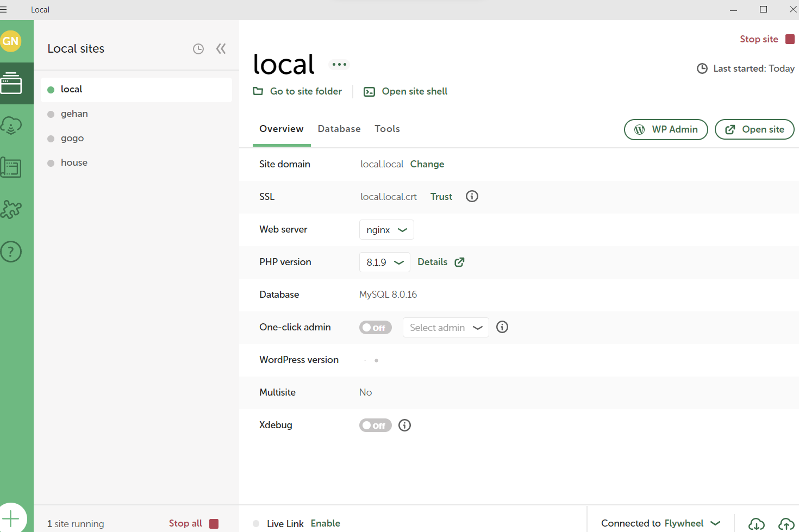
Task: Click the local.local domain text
Action: click(x=382, y=164)
